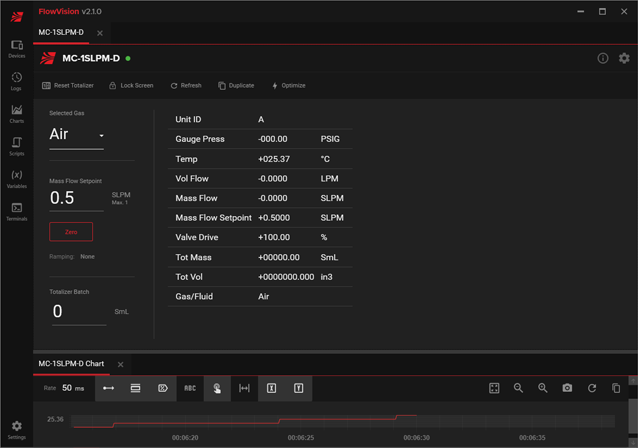Toggle the ABC labels chart button
The width and height of the screenshot is (638, 448).
tap(190, 388)
